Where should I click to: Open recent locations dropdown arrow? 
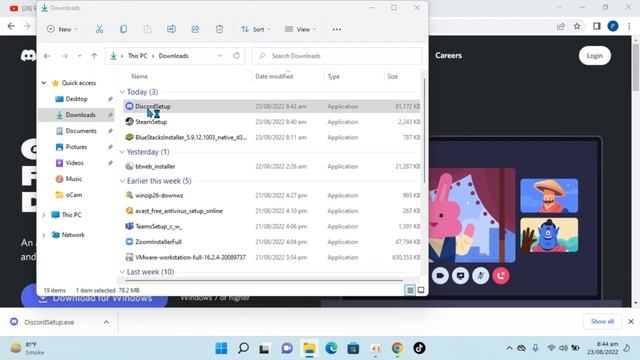tap(80, 56)
